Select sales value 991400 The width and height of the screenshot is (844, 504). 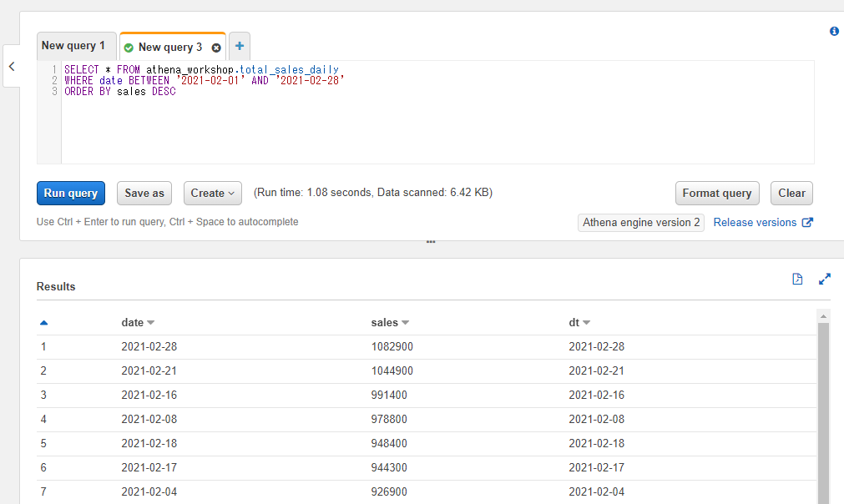point(389,396)
